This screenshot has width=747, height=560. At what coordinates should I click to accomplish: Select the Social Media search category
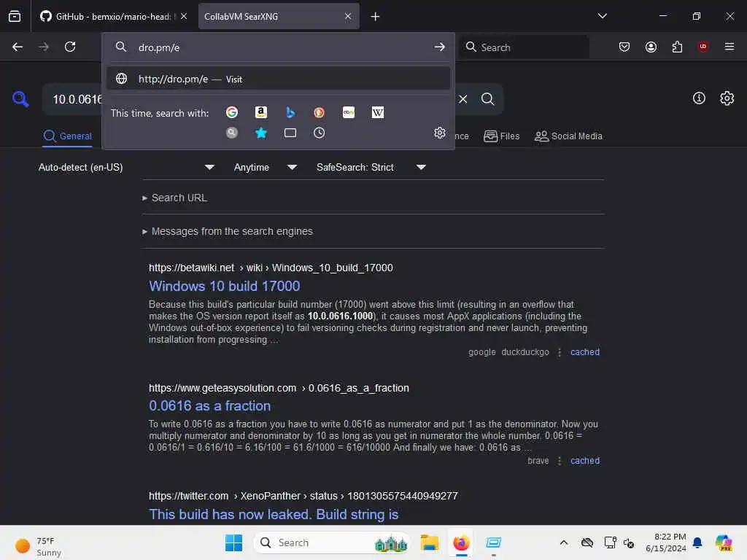click(568, 136)
